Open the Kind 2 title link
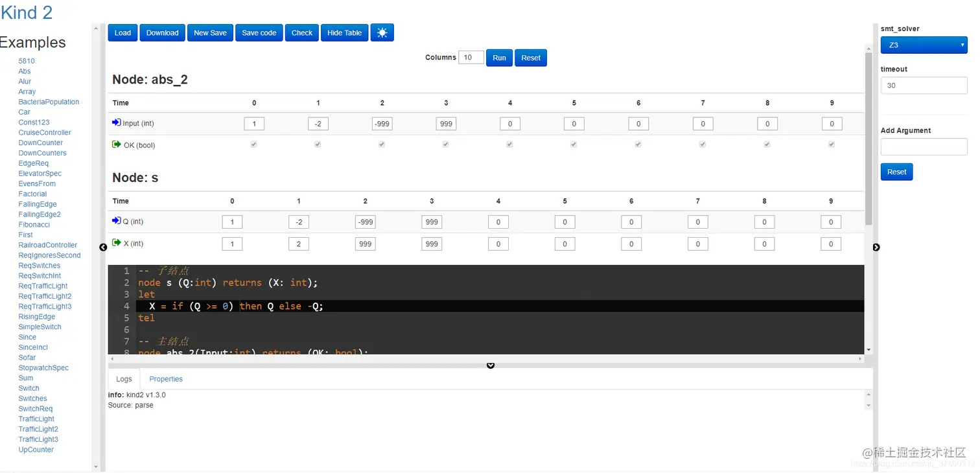 [x=27, y=12]
